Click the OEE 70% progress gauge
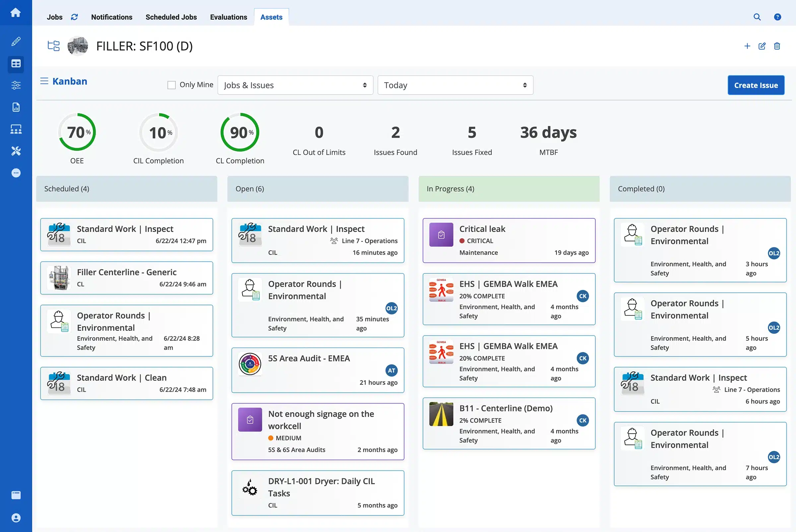Image resolution: width=796 pixels, height=532 pixels. [77, 132]
